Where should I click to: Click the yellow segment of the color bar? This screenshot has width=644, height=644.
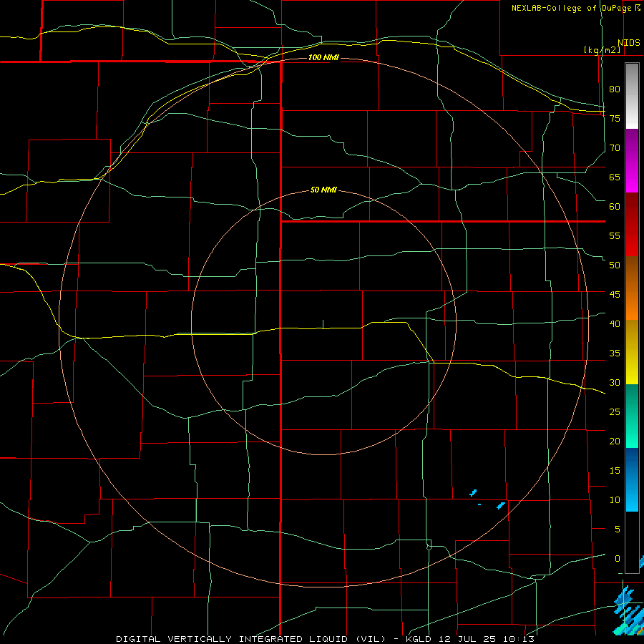point(632,352)
